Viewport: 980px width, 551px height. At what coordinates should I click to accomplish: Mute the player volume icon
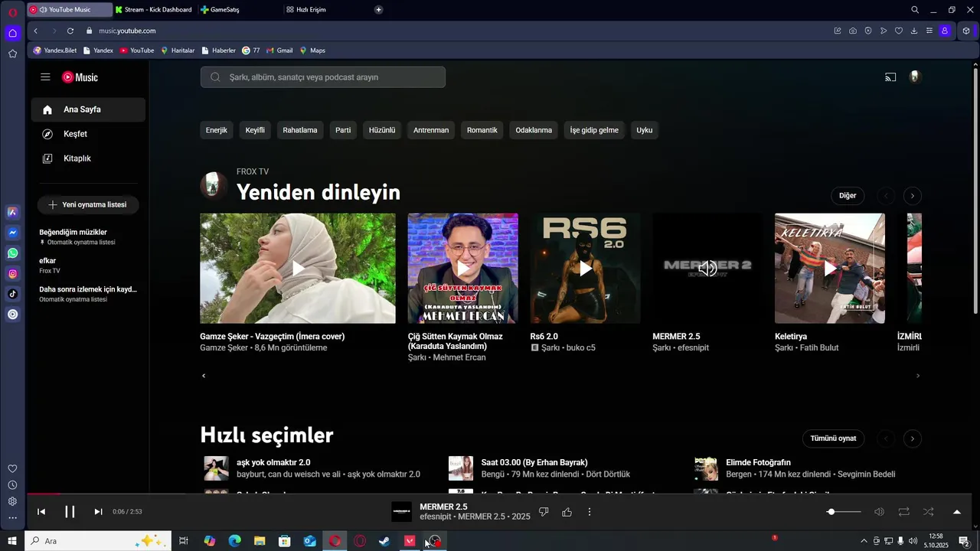pyautogui.click(x=879, y=511)
